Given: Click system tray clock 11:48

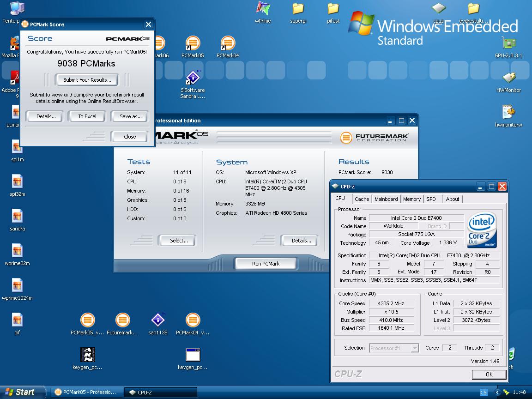Looking at the screenshot, I should (x=519, y=392).
